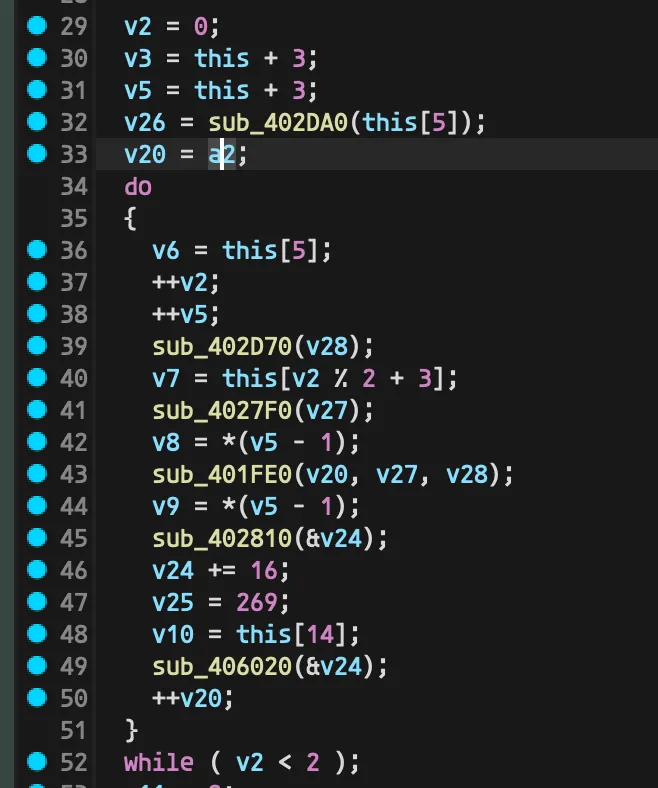Screen dimensions: 658x788
Task: Click variable a2 on line 33
Action: click(222, 154)
